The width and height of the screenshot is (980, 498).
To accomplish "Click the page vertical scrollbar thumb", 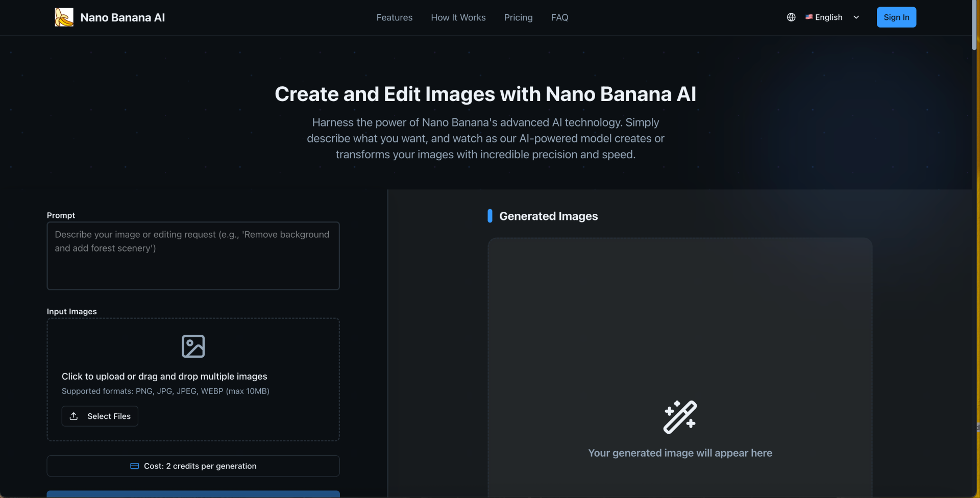I will click(974, 26).
